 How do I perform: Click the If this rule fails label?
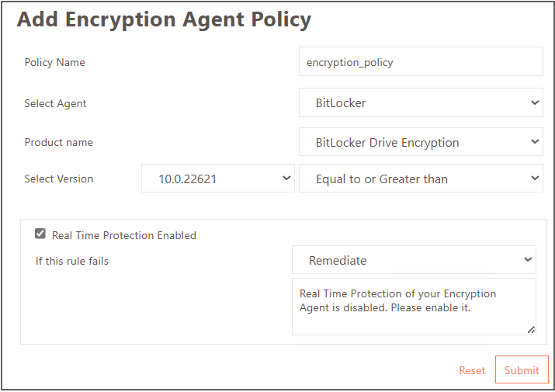(x=72, y=261)
